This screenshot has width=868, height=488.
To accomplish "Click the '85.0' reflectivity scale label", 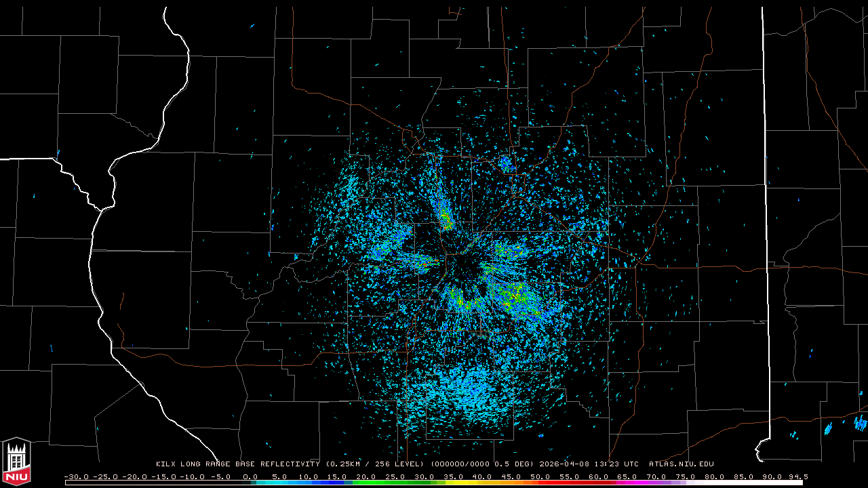I will point(743,476).
